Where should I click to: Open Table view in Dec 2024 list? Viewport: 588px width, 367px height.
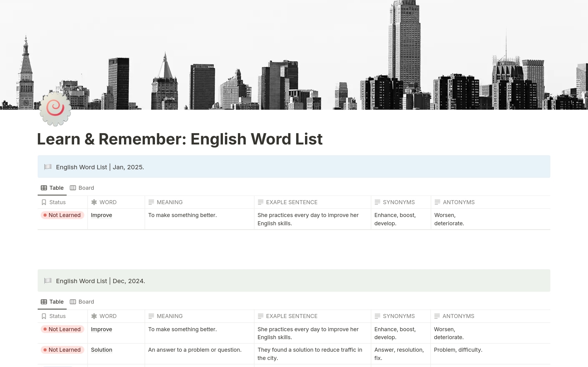pyautogui.click(x=52, y=301)
